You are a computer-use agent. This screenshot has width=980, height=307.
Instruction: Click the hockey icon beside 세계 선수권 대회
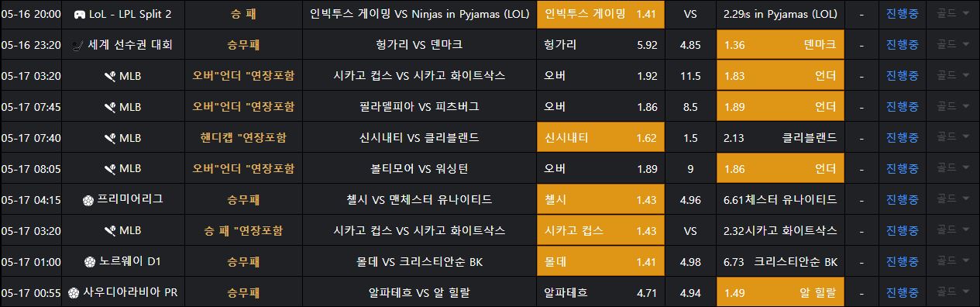click(x=78, y=45)
